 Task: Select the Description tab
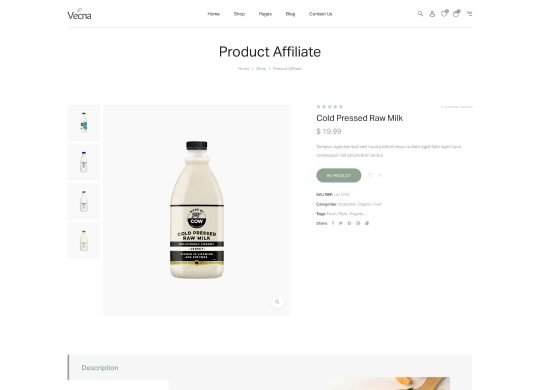click(x=100, y=368)
